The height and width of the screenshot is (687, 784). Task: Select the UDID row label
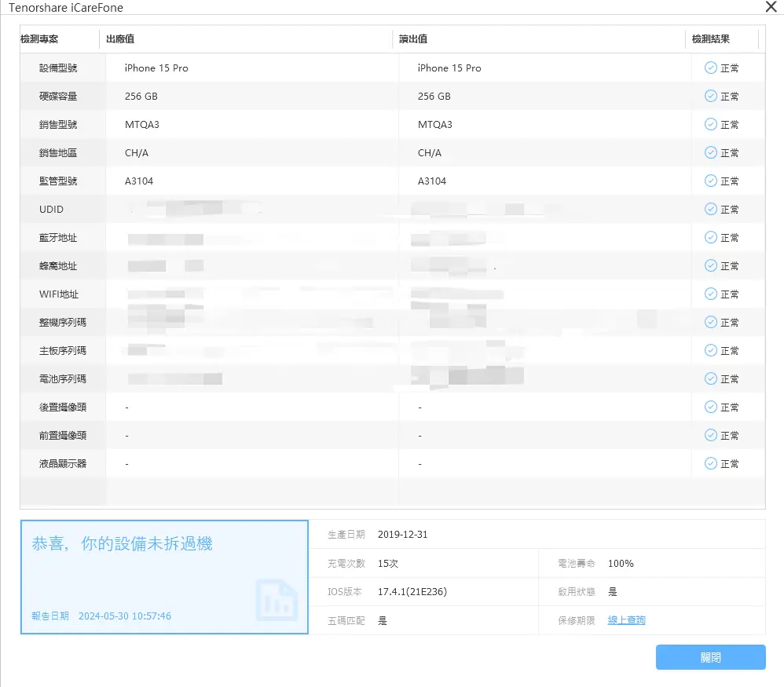pos(51,210)
